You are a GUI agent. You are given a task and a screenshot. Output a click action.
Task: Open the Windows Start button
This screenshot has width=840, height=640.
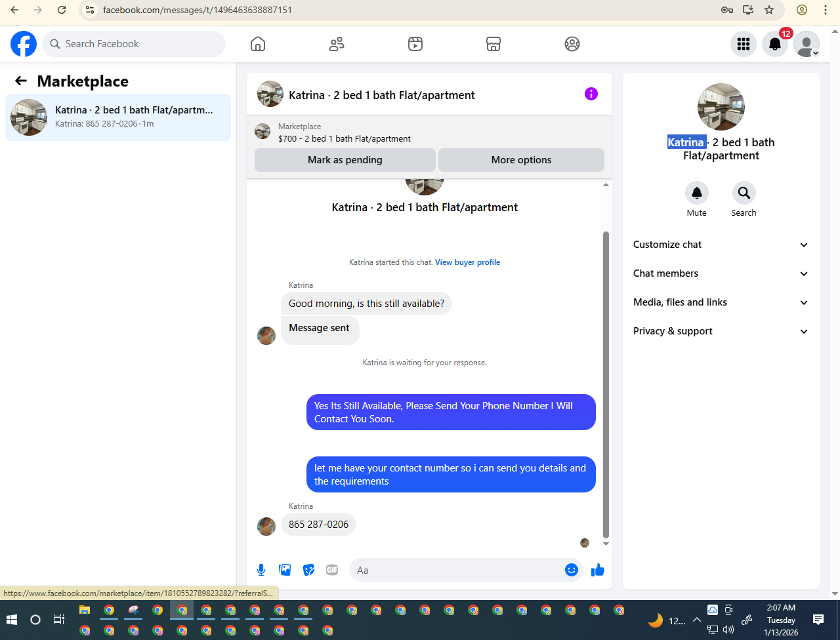coord(12,620)
